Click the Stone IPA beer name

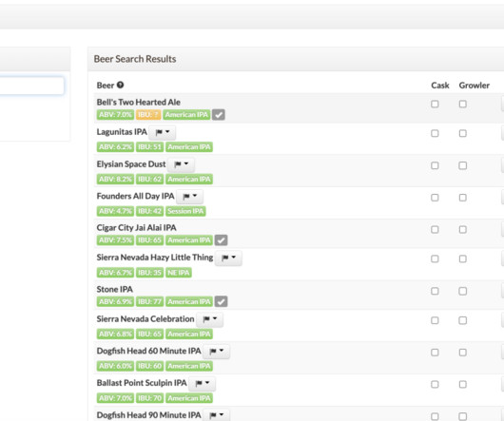[115, 289]
